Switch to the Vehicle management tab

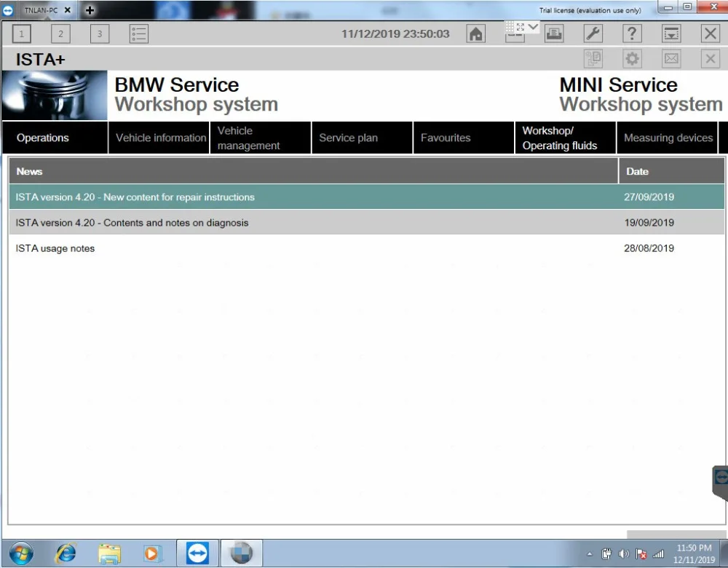[261, 138]
